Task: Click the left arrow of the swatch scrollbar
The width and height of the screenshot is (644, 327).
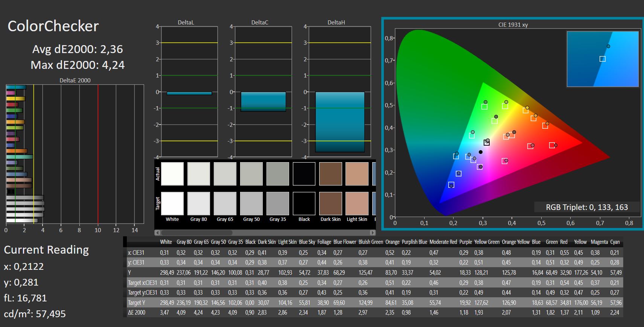Action: click(x=157, y=233)
